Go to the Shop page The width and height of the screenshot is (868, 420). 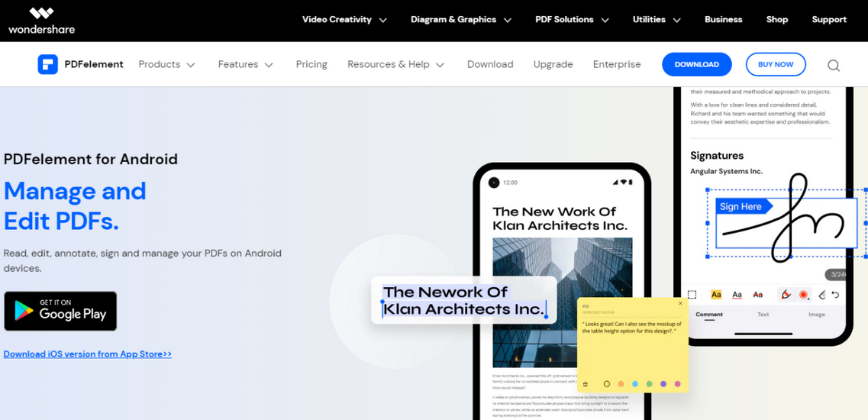[x=776, y=19]
